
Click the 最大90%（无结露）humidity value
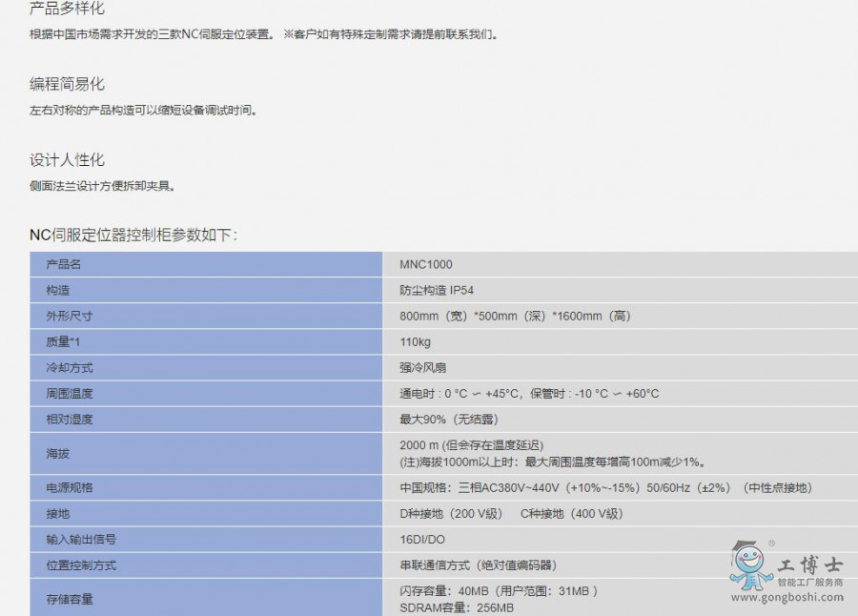coord(448,419)
